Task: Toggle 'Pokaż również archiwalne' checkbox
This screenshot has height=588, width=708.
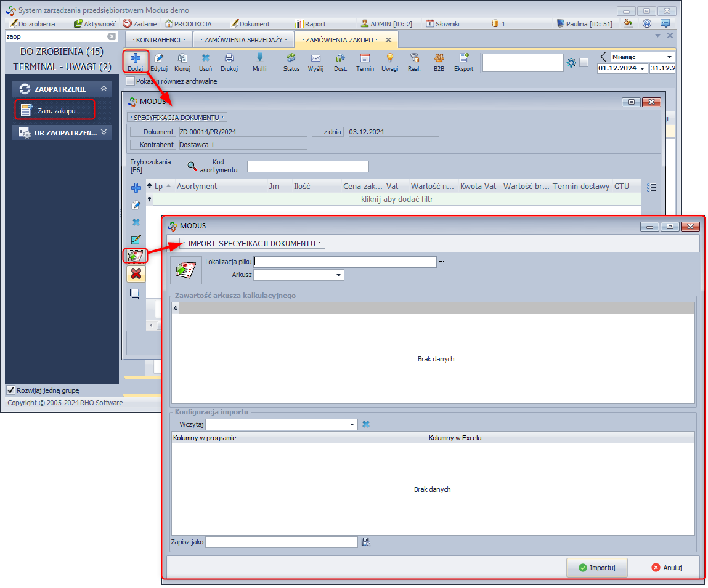Action: 130,81
